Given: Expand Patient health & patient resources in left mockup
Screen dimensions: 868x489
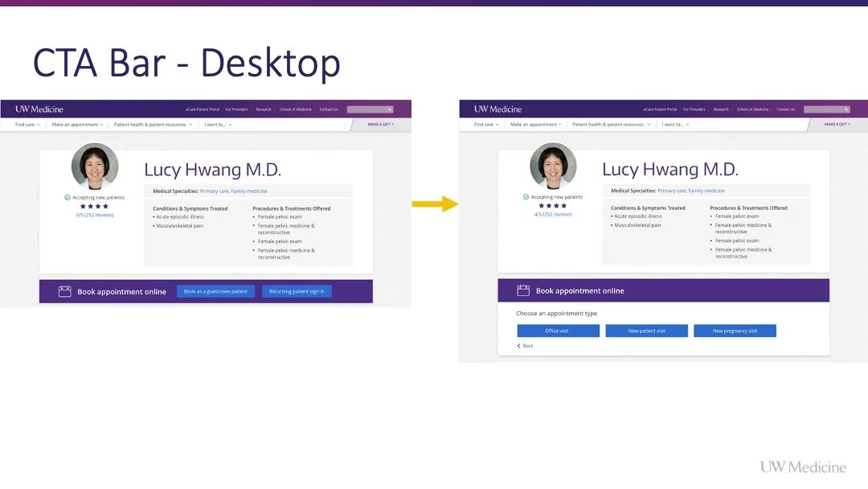Looking at the screenshot, I should click(x=154, y=125).
